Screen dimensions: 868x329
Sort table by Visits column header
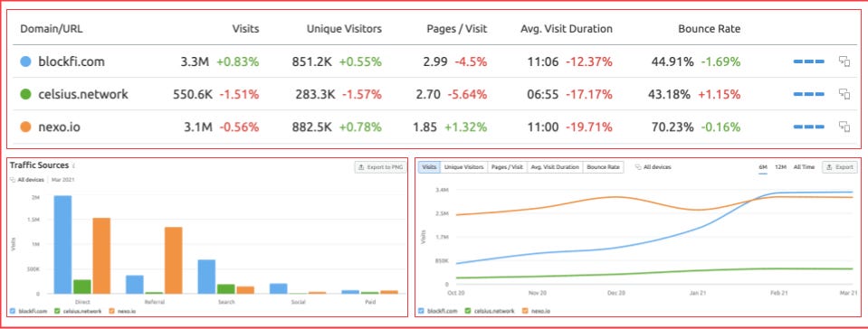[x=246, y=29]
